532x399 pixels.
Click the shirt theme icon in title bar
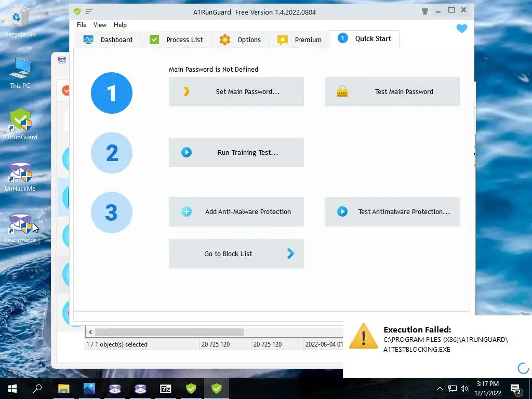click(x=425, y=11)
